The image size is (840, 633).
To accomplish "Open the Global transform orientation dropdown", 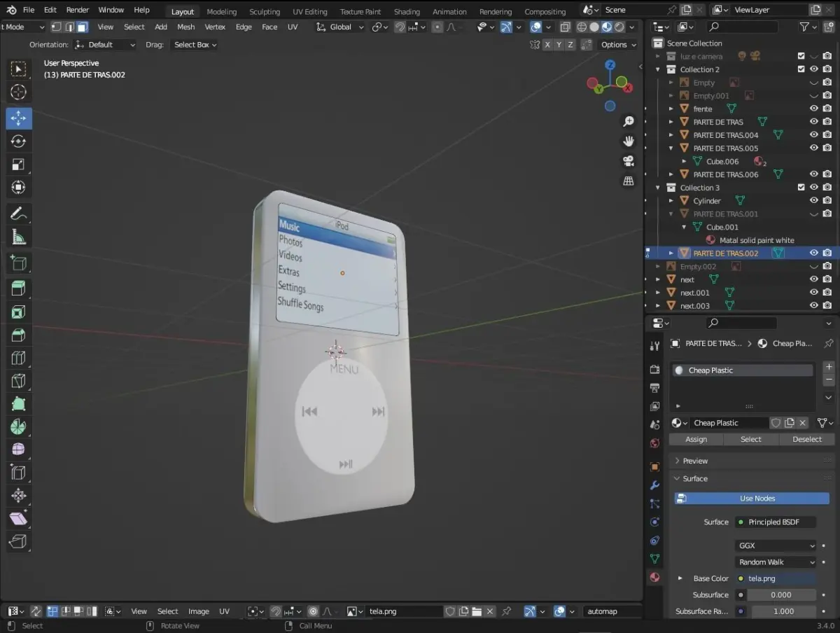I will [340, 27].
